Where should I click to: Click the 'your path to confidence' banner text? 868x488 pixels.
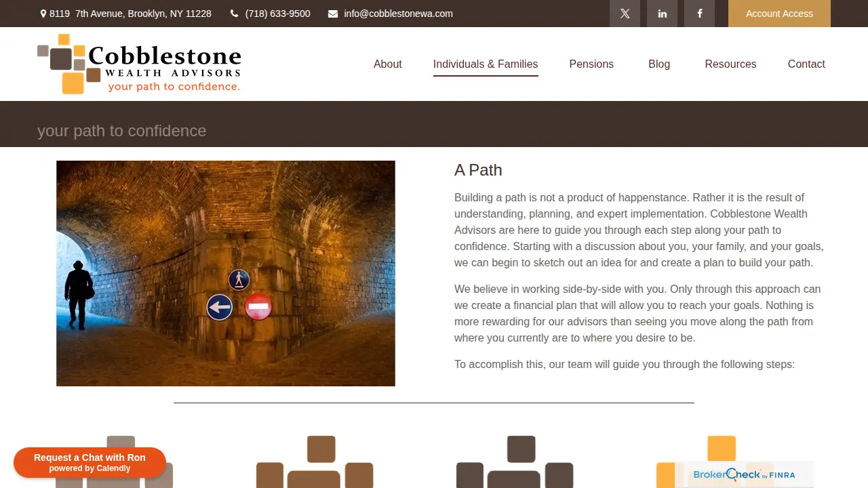122,131
